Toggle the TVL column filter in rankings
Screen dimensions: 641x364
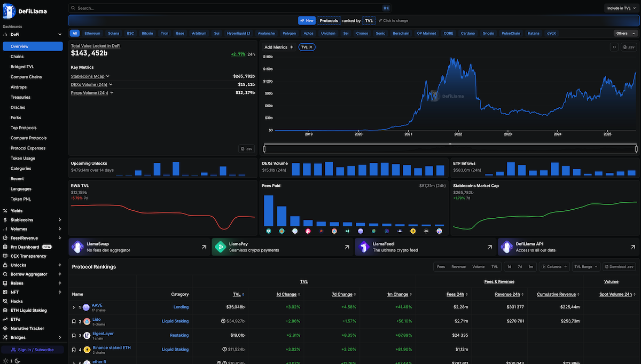[495, 266]
